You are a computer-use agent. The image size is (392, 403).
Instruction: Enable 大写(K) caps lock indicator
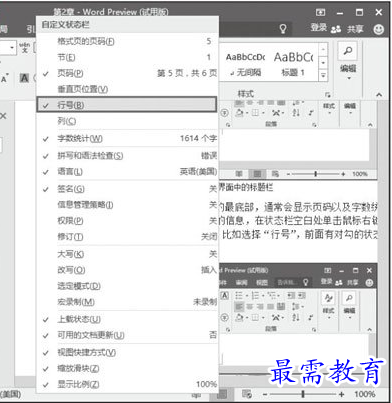127,254
